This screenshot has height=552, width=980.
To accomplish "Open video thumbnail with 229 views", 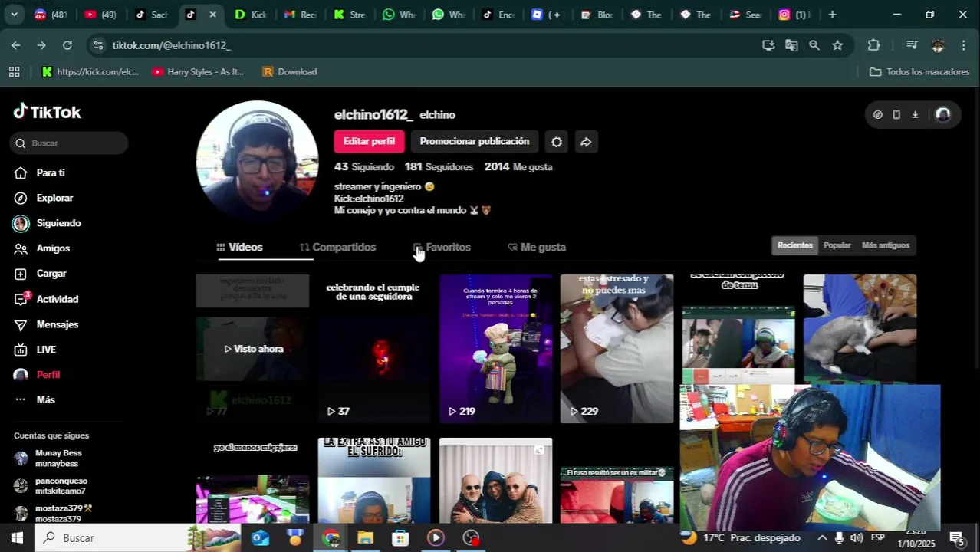I will [x=617, y=349].
